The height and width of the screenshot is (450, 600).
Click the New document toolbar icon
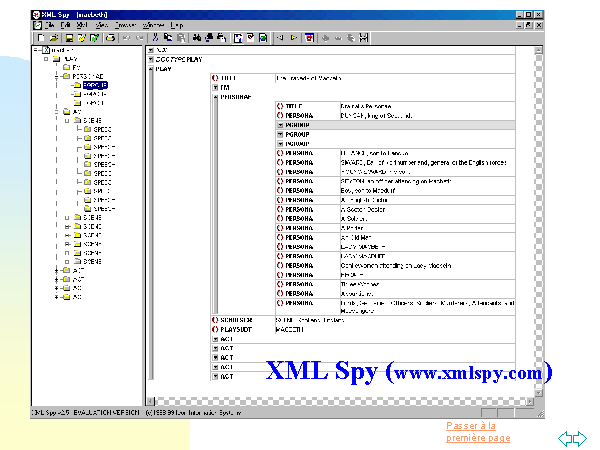tap(38, 37)
